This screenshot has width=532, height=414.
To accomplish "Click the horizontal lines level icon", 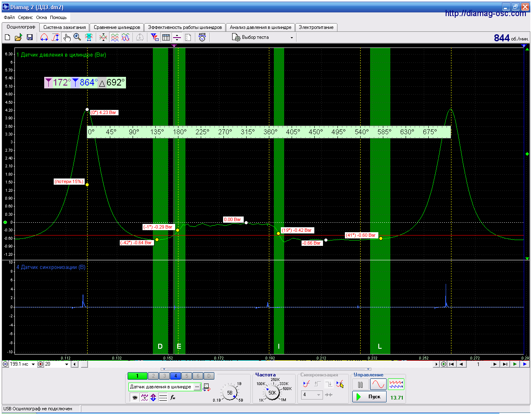I will click(163, 397).
